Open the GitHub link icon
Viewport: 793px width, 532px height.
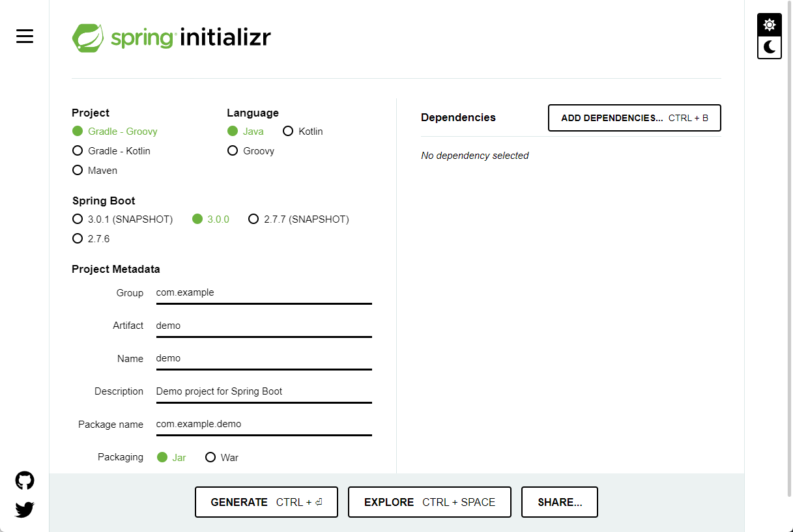(x=25, y=481)
